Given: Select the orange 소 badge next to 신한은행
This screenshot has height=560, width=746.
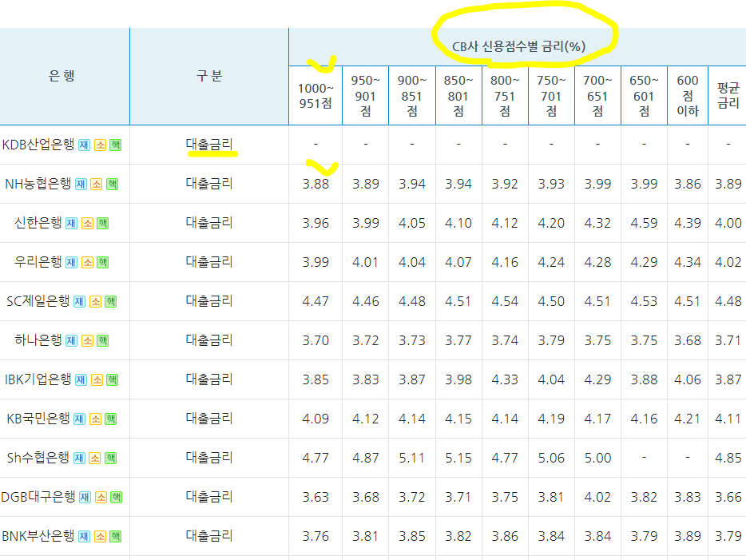Looking at the screenshot, I should [87, 223].
